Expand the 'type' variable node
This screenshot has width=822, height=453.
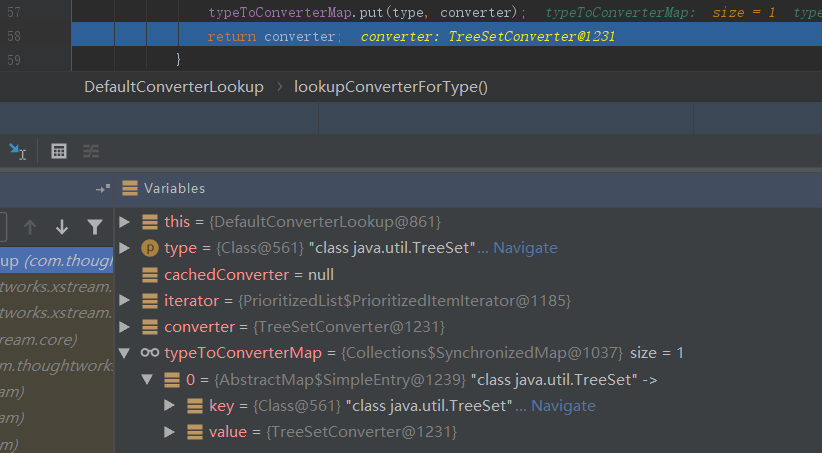pos(125,247)
